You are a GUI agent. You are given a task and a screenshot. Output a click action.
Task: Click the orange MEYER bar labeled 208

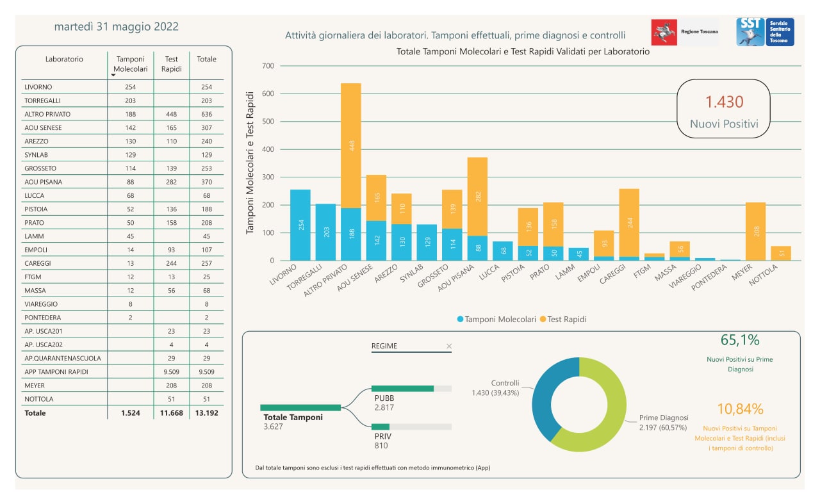pos(756,231)
